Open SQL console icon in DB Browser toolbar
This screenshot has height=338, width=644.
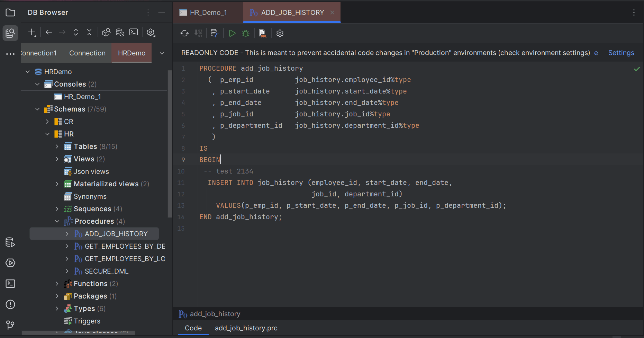pyautogui.click(x=134, y=33)
